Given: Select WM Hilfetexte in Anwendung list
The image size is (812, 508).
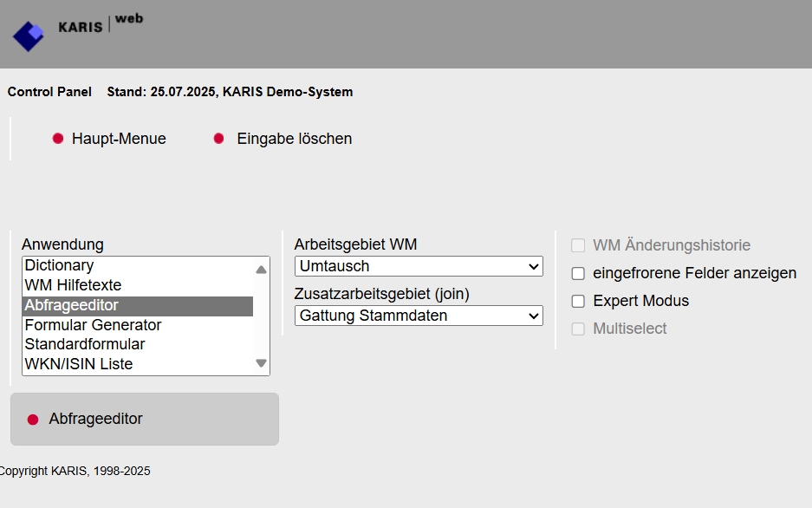Looking at the screenshot, I should coord(138,285).
